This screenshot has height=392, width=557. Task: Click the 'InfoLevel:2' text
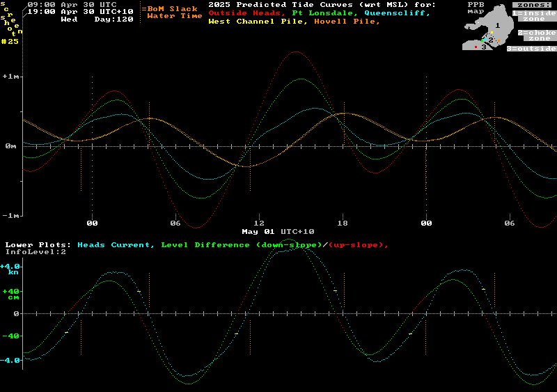36,252
